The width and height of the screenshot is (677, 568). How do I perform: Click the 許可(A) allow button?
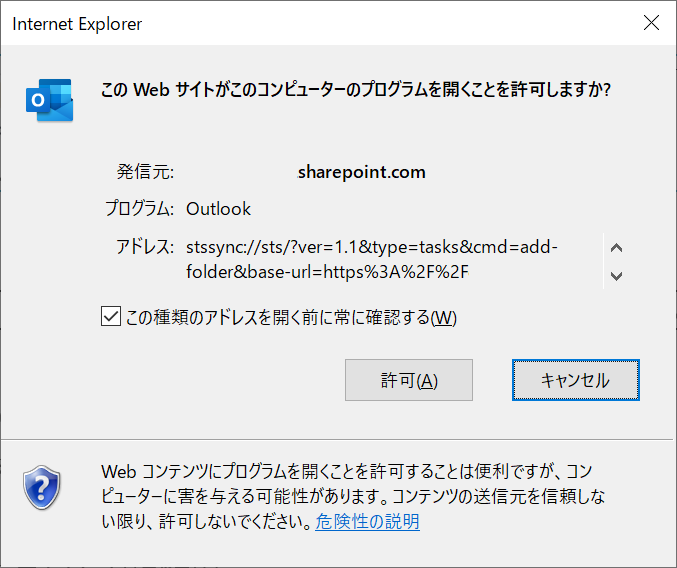pyautogui.click(x=408, y=380)
